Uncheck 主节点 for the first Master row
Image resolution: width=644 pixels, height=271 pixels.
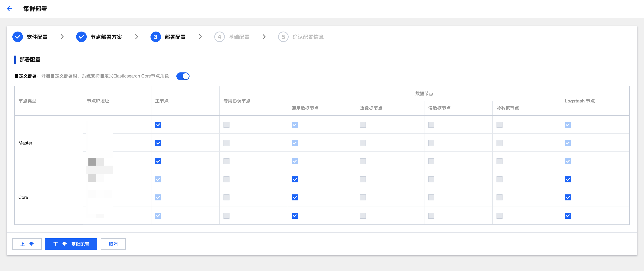tap(158, 125)
